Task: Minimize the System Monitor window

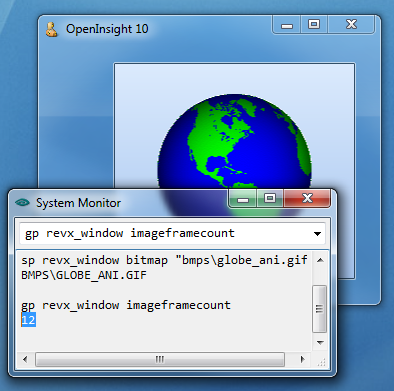Action: click(243, 199)
